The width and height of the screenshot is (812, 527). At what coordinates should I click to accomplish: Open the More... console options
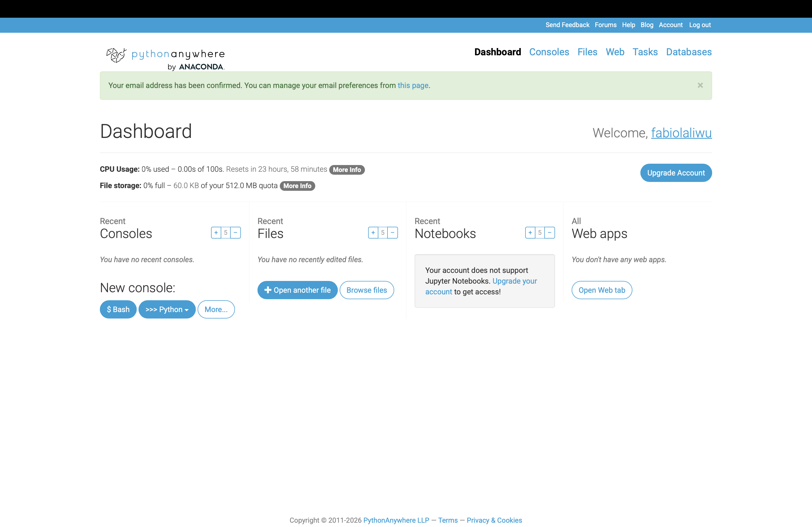216,309
